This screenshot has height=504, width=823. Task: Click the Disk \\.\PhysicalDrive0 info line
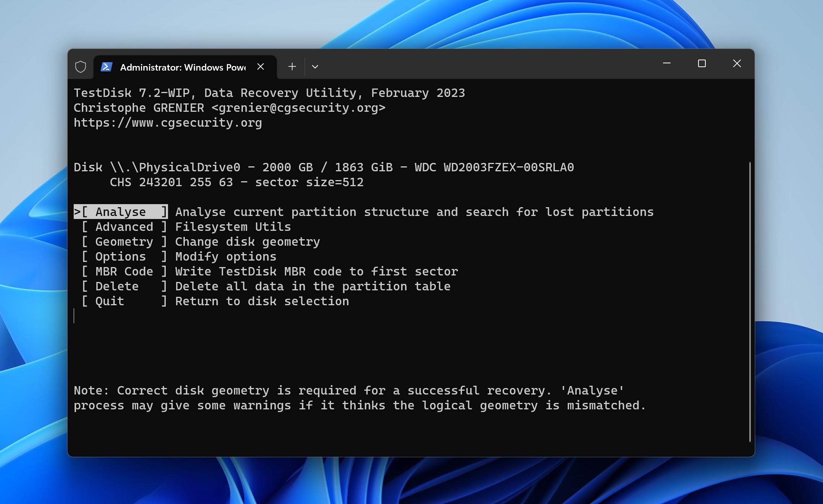[324, 167]
